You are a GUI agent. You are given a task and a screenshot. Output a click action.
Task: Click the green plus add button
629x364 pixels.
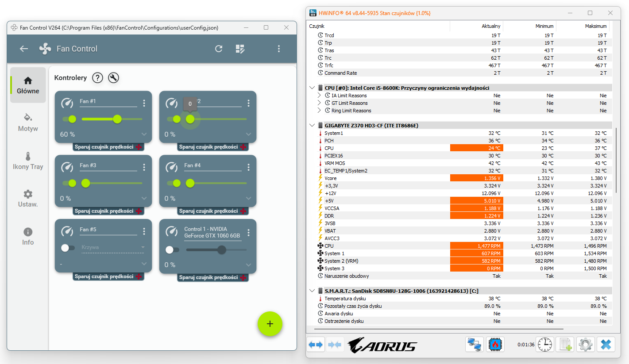point(270,324)
